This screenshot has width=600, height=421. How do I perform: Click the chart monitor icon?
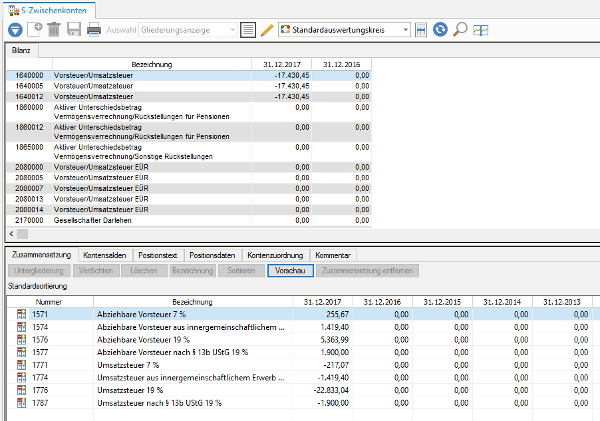[481, 30]
